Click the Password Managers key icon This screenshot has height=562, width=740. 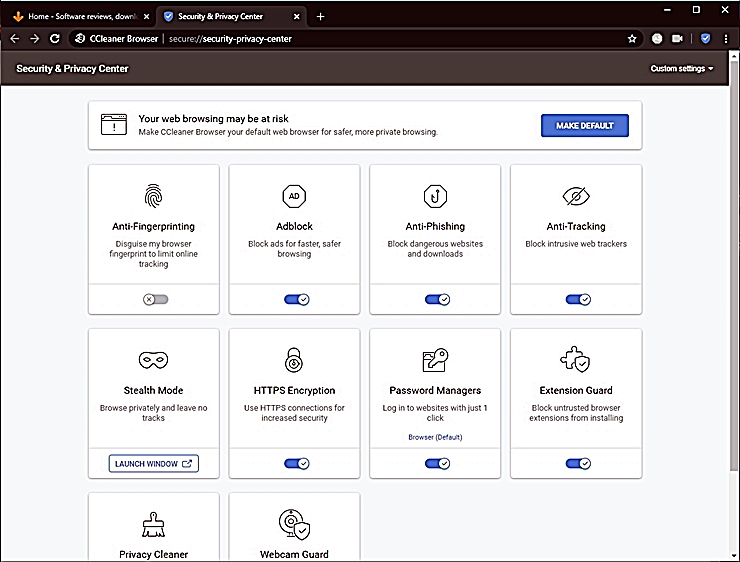pyautogui.click(x=435, y=360)
